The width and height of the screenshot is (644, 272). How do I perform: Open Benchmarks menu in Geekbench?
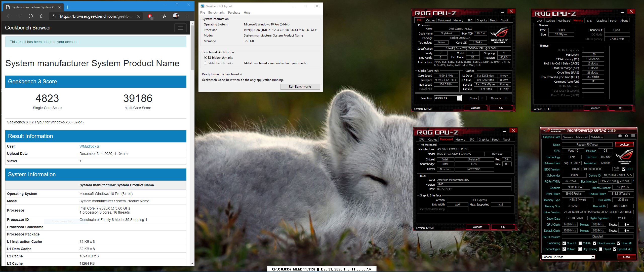point(216,13)
